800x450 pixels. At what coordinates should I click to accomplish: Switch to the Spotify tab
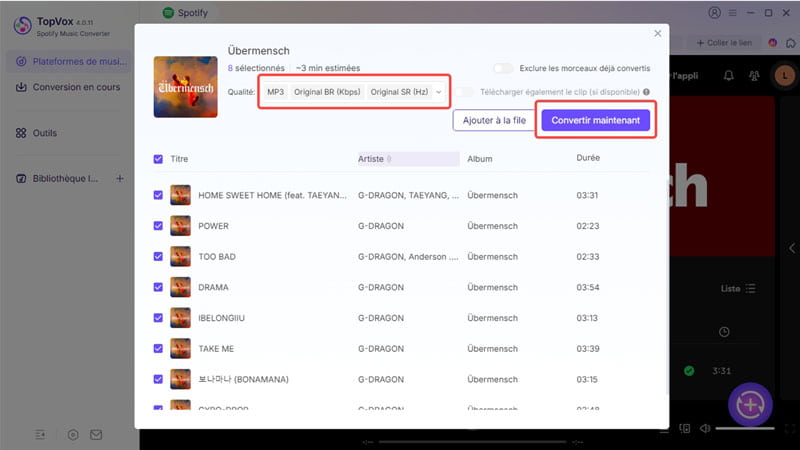(x=185, y=13)
